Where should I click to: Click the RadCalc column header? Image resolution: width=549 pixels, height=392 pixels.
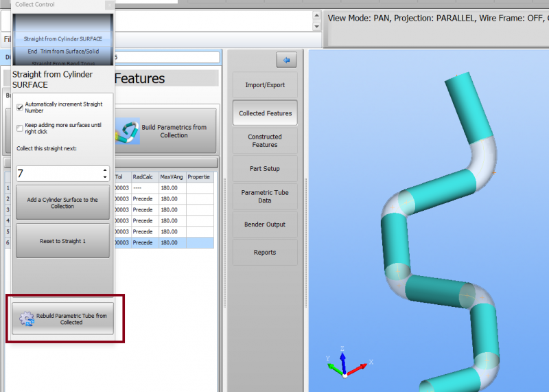point(145,177)
